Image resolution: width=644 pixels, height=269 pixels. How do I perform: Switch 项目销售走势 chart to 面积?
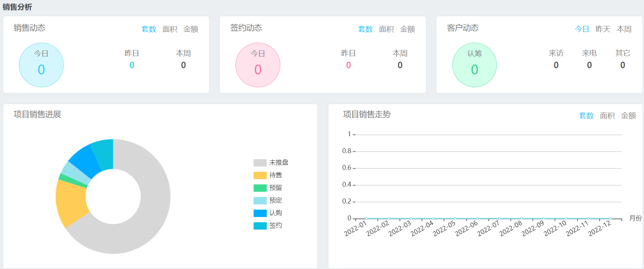(607, 116)
